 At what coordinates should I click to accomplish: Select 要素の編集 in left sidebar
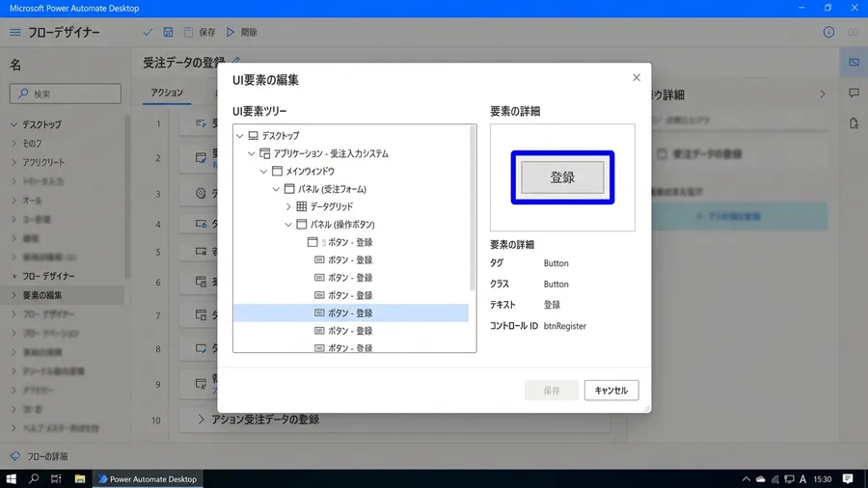(x=62, y=295)
